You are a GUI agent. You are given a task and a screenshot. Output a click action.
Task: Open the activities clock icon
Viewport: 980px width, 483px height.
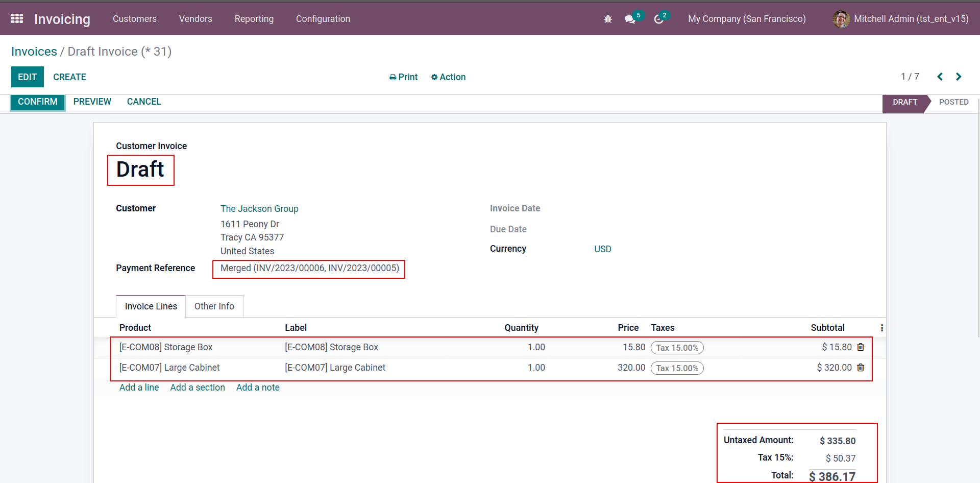[658, 19]
